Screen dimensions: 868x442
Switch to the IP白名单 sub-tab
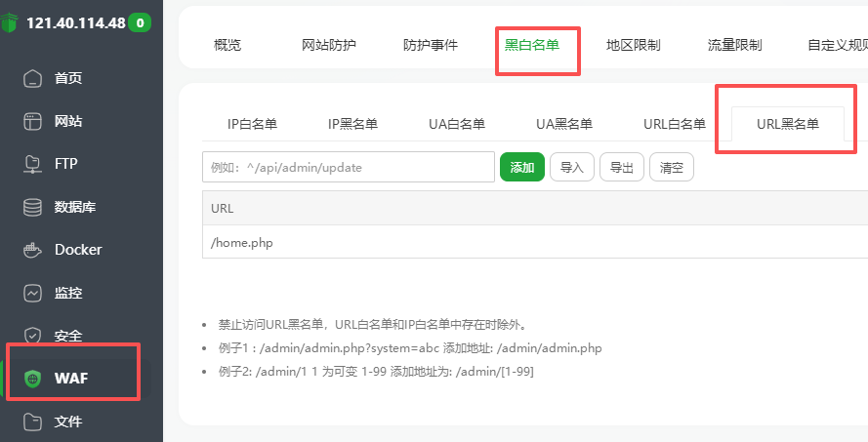(252, 124)
